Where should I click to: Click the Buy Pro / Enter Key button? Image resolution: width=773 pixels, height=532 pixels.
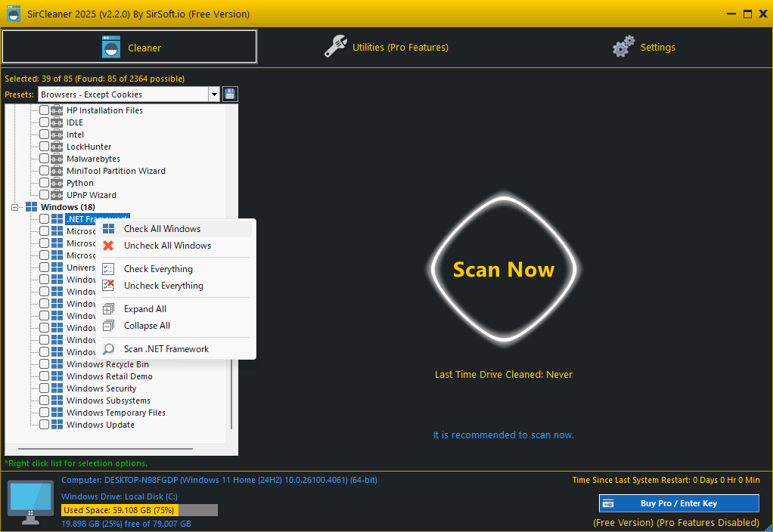click(679, 503)
